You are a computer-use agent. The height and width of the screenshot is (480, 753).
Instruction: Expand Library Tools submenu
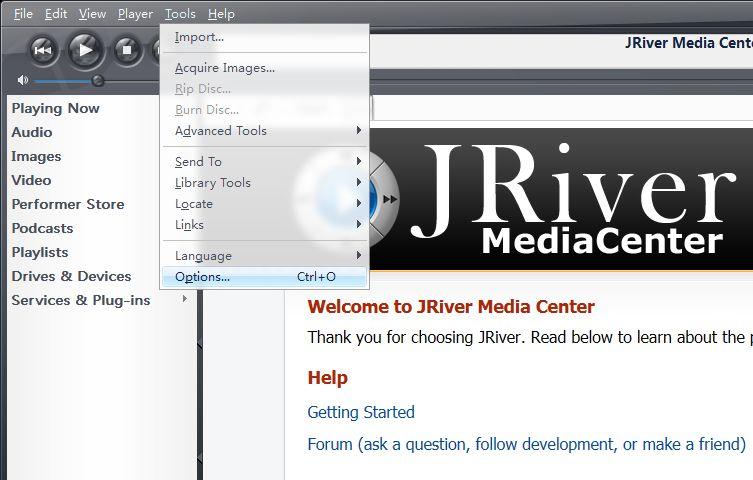point(265,183)
